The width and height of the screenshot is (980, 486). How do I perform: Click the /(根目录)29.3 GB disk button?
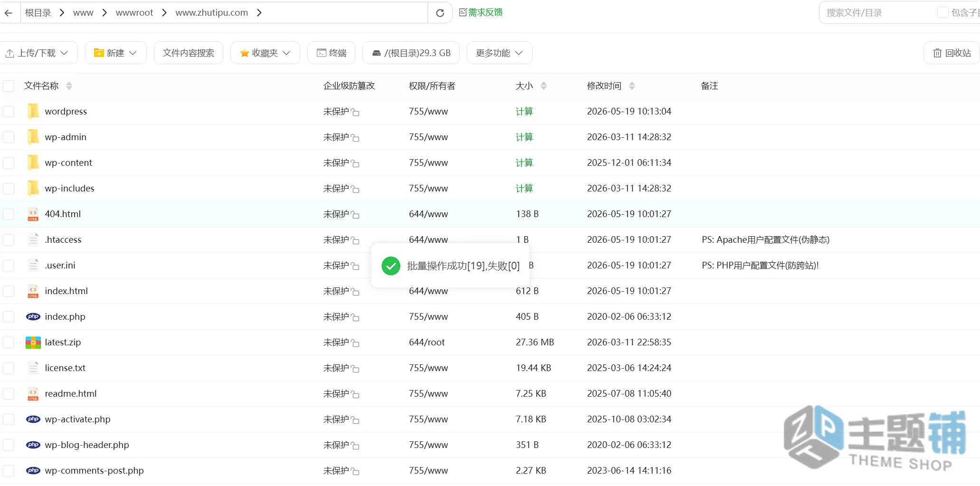click(x=411, y=53)
